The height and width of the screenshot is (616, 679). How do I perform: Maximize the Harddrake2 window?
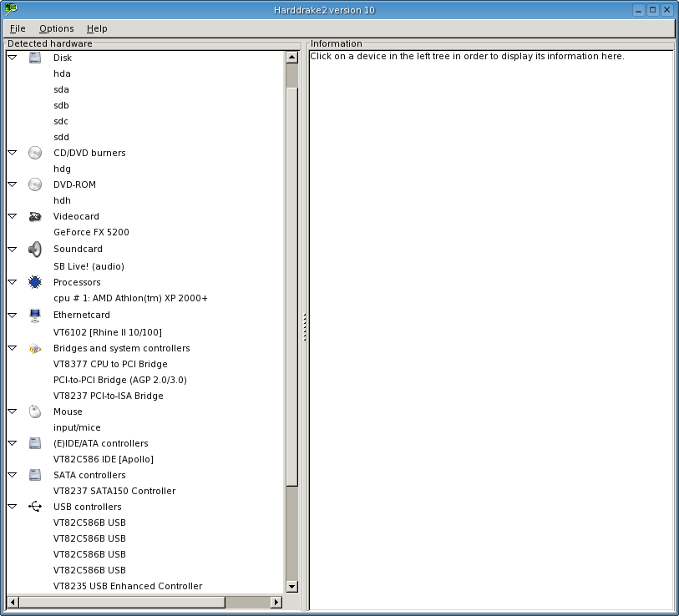click(652, 10)
